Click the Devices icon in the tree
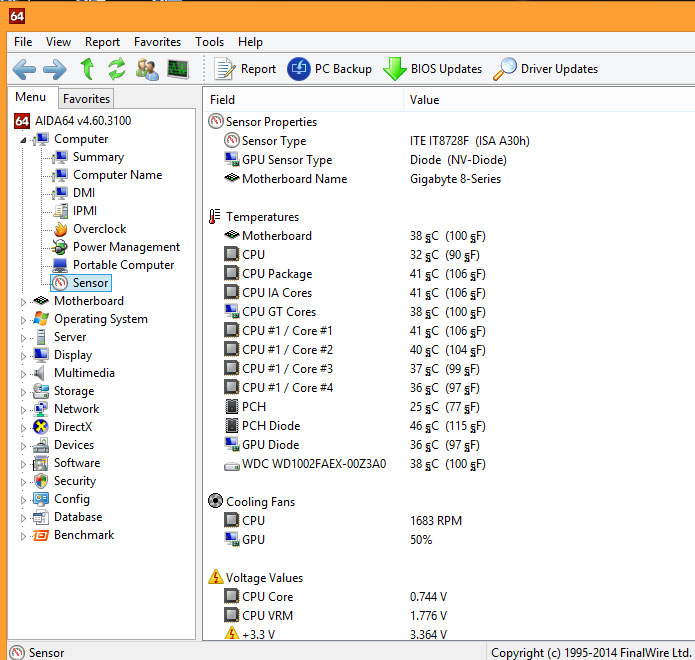 41,445
